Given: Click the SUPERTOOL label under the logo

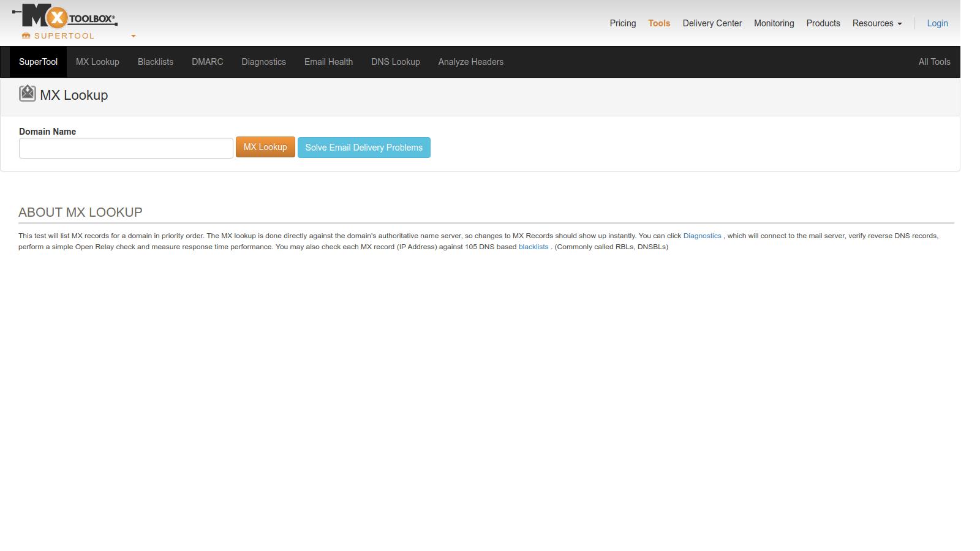Looking at the screenshot, I should [x=64, y=36].
